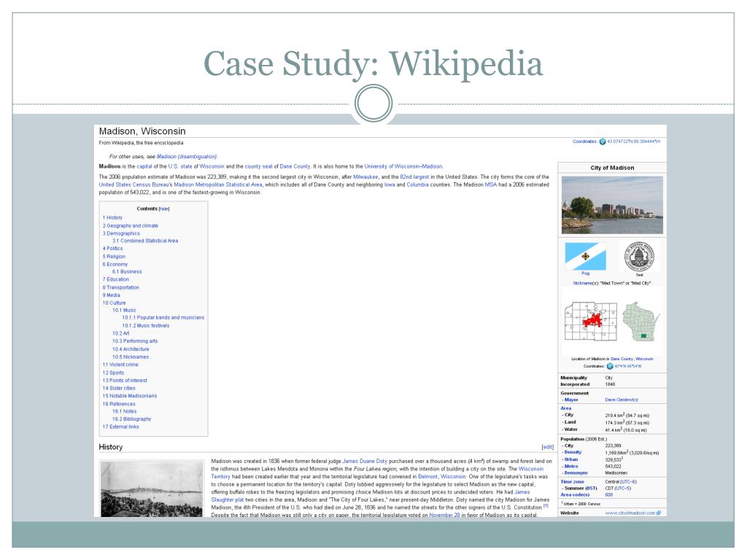Open the 'MSA' link in the intro
The height and width of the screenshot is (560, 747).
pos(491,184)
